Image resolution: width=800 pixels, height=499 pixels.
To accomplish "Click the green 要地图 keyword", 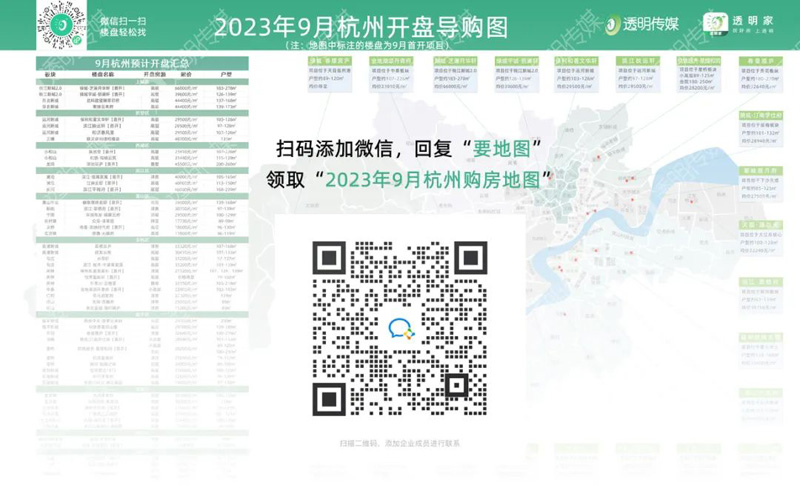I will (x=502, y=148).
